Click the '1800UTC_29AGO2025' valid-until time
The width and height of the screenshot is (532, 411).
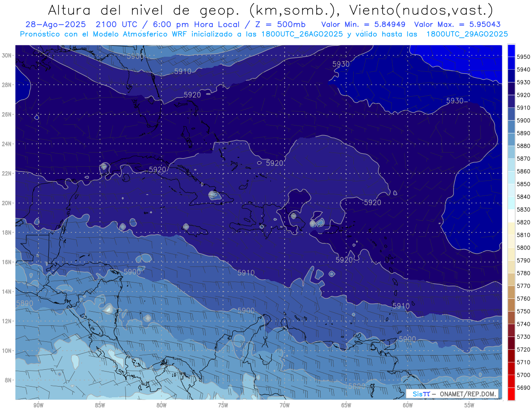467,34
